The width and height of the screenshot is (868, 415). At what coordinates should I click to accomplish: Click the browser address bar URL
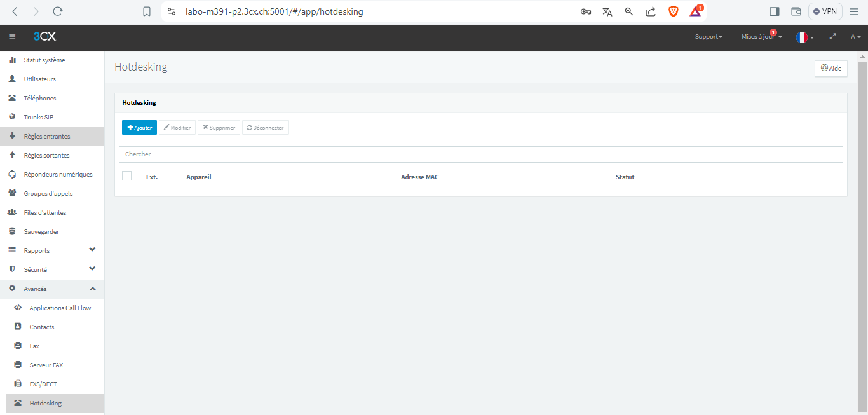tap(274, 11)
